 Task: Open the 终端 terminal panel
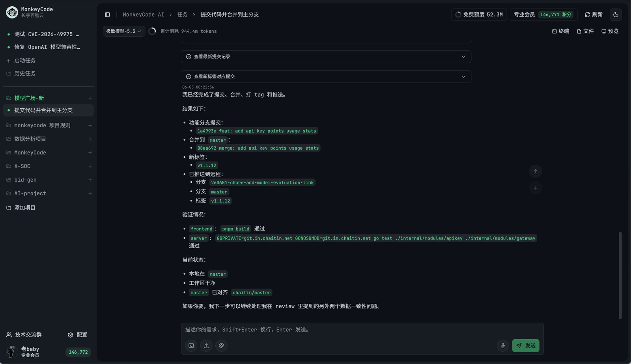pos(560,31)
